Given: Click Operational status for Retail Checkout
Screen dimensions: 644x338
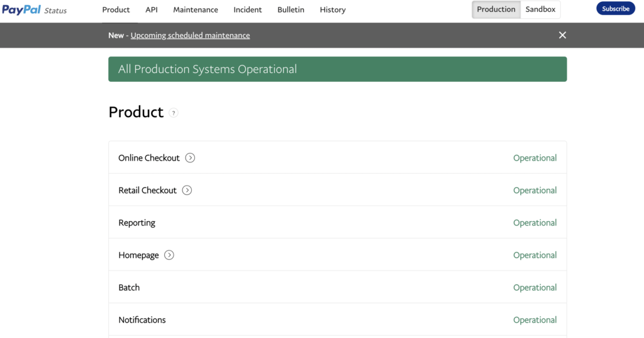Looking at the screenshot, I should tap(535, 190).
